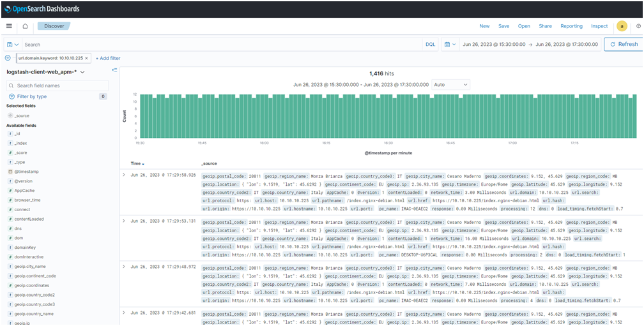Select the domInteractive field

29,256
